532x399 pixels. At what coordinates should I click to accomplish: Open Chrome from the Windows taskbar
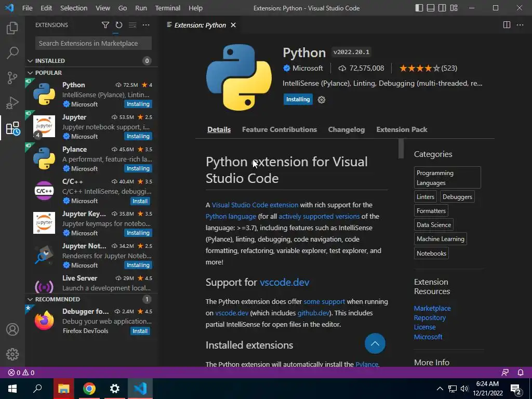[x=89, y=389]
